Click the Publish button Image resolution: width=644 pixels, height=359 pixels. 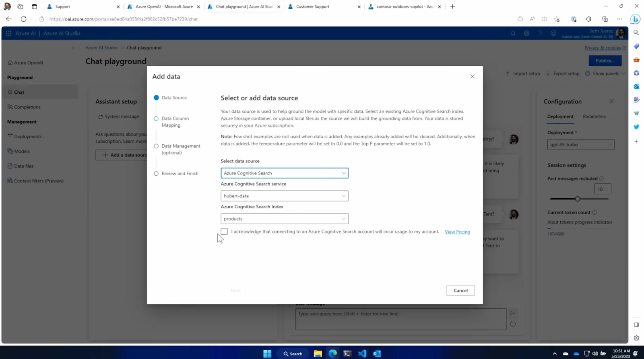tap(605, 61)
